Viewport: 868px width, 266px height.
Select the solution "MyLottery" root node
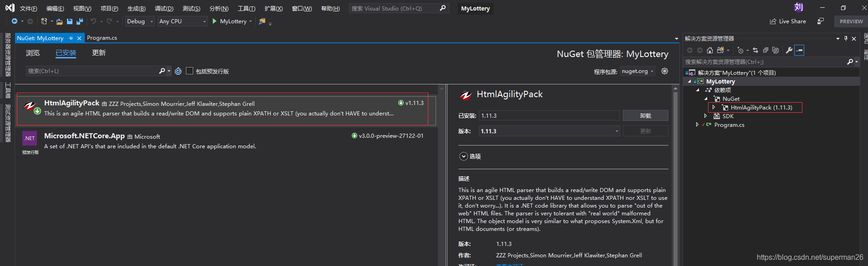pyautogui.click(x=737, y=73)
